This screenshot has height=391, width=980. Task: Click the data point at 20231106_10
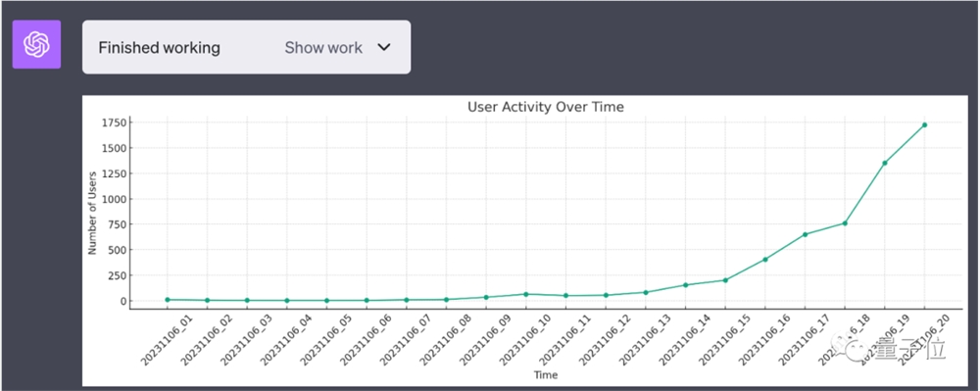tap(525, 294)
